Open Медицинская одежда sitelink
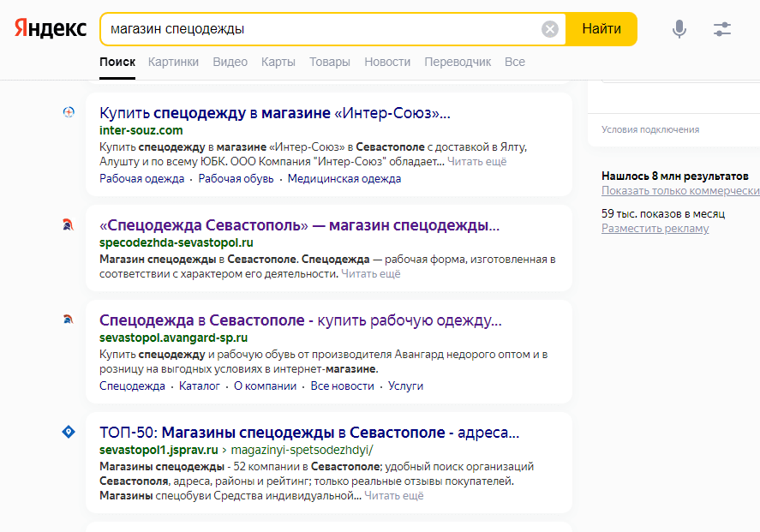Image resolution: width=760 pixels, height=532 pixels. point(344,179)
